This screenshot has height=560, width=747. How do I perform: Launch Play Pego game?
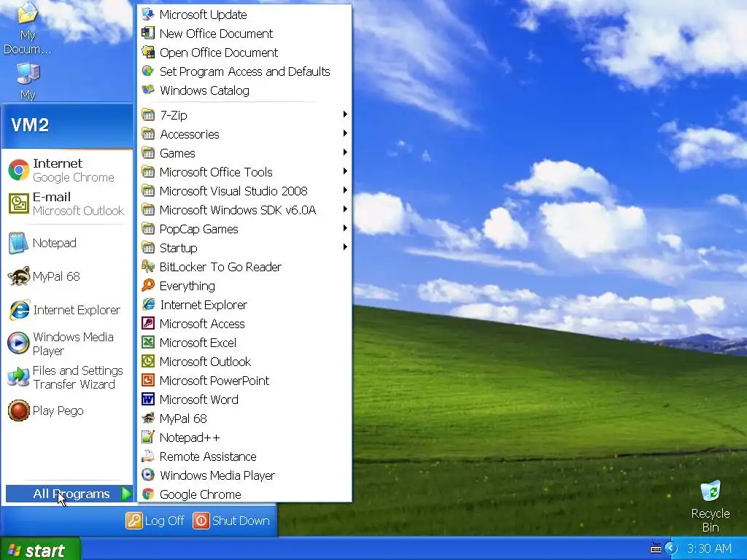pyautogui.click(x=66, y=411)
